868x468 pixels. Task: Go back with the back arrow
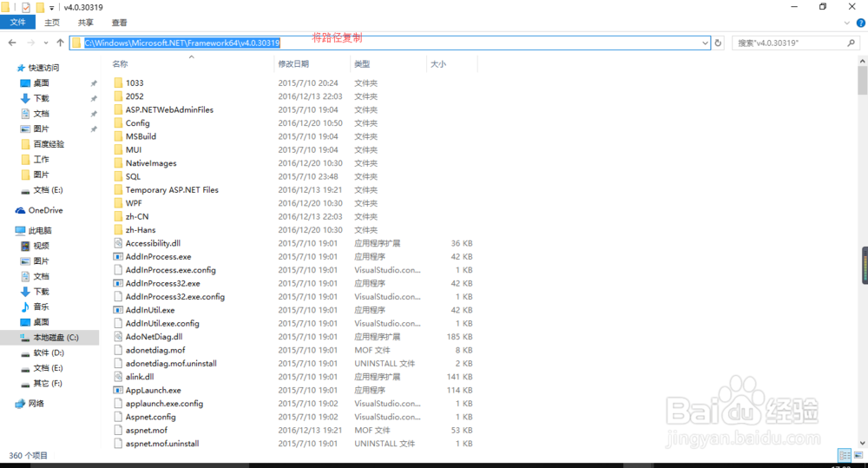12,43
